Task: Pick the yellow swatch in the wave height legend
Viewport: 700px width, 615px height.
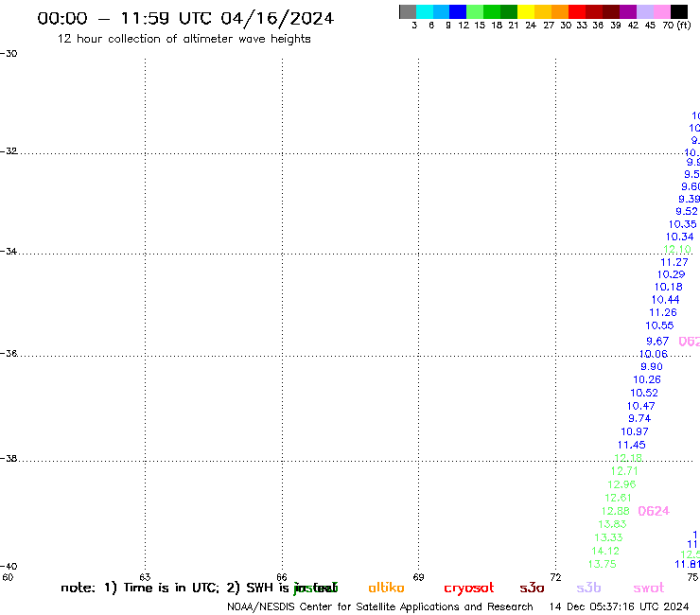Action: pos(526,11)
